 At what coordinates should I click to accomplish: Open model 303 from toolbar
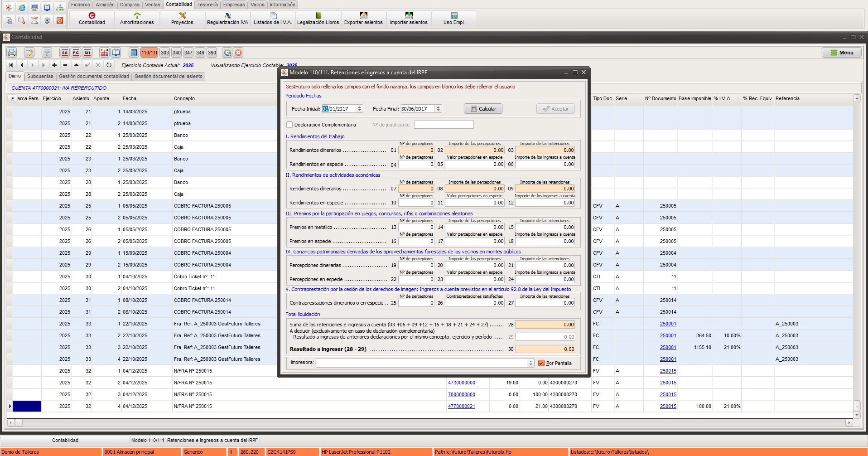(165, 53)
